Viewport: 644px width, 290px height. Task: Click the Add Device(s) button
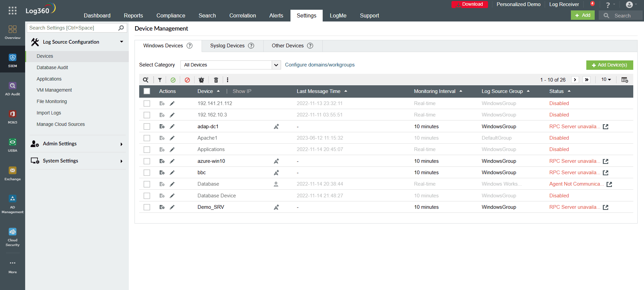click(609, 65)
